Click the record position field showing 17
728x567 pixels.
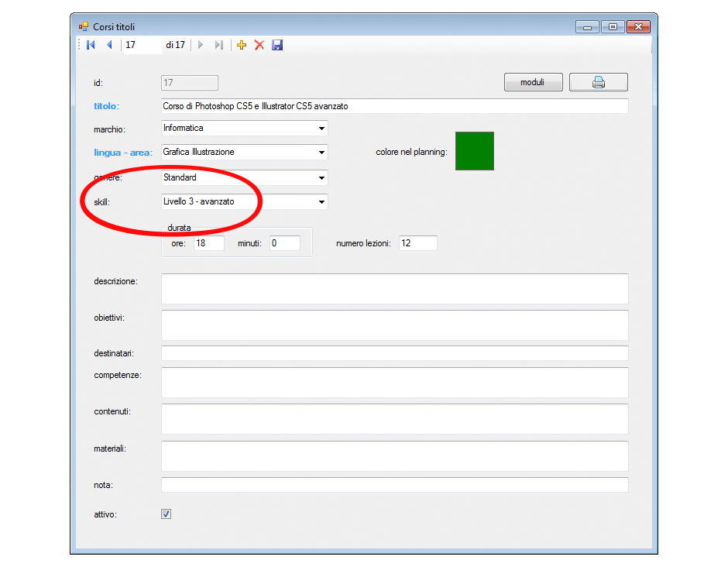coord(143,45)
